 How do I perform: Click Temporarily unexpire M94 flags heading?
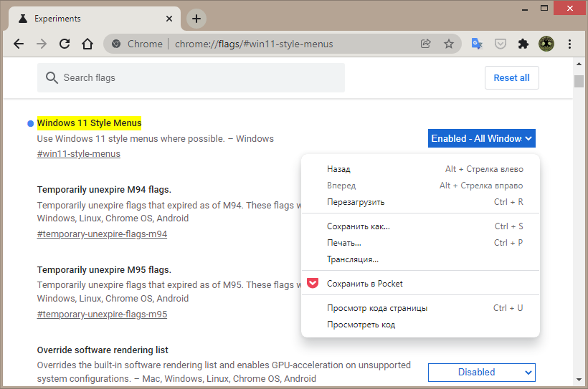(104, 190)
